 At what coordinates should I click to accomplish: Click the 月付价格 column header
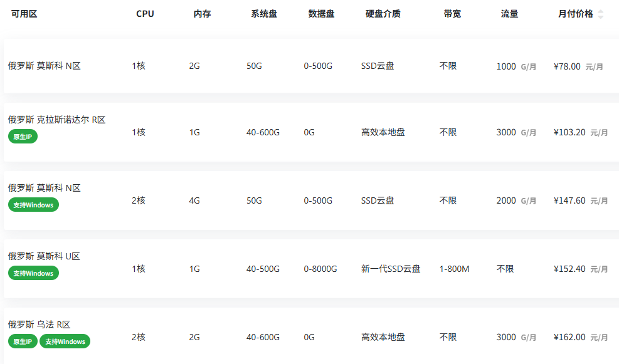point(575,14)
